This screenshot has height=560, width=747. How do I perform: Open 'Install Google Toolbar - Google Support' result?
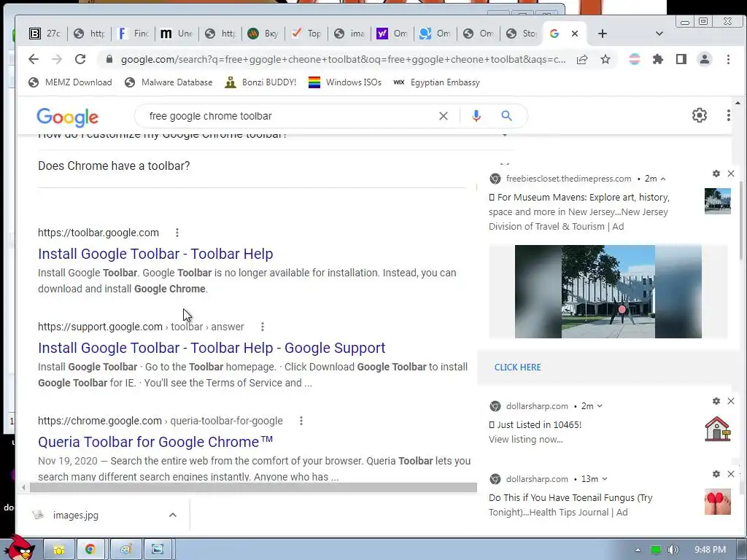click(212, 348)
